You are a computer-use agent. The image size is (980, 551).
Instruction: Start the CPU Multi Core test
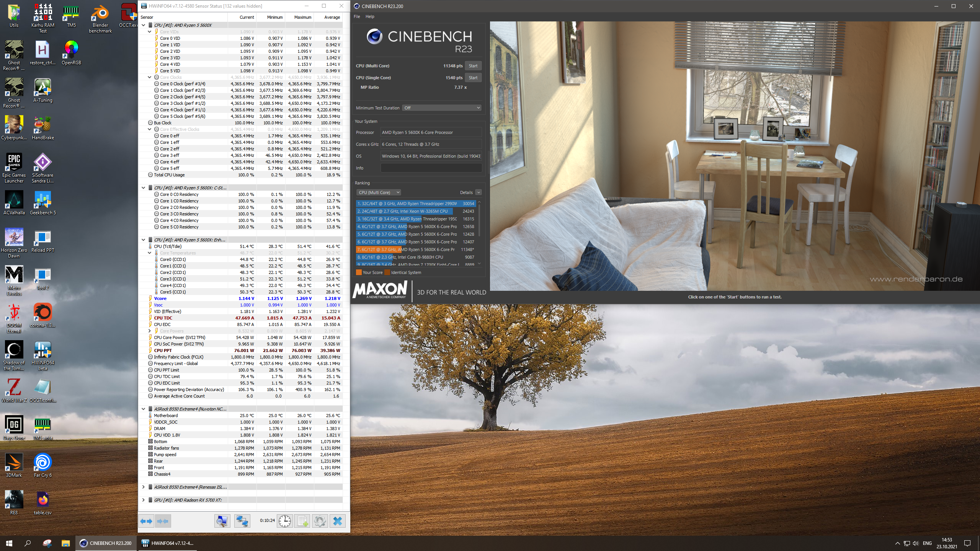coord(473,66)
